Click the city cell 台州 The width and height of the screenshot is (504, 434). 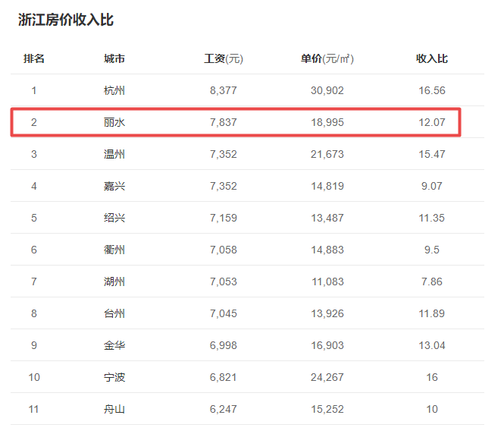click(x=114, y=313)
